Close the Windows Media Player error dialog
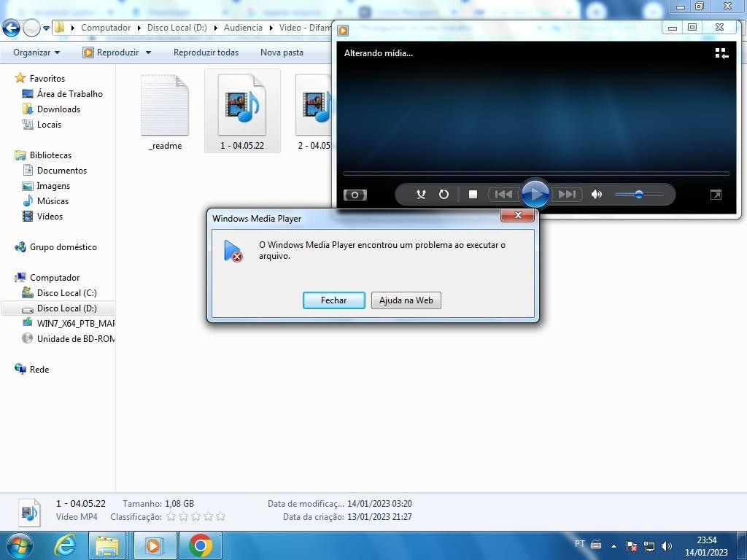This screenshot has width=747, height=560. click(x=518, y=215)
